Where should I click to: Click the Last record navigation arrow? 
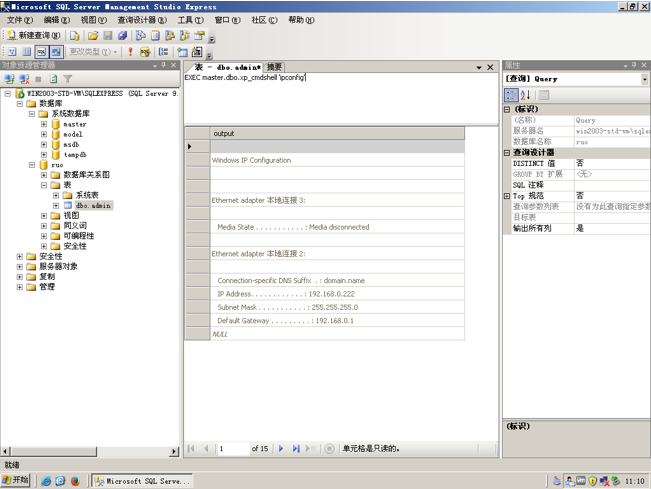coord(296,448)
